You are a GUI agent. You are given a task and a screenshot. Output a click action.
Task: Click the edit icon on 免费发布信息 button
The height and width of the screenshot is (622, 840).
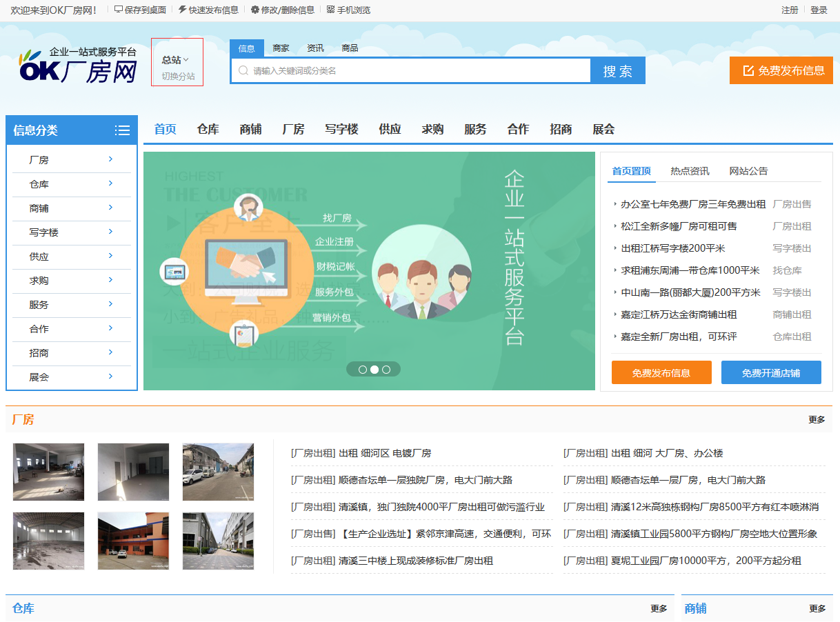click(x=748, y=70)
